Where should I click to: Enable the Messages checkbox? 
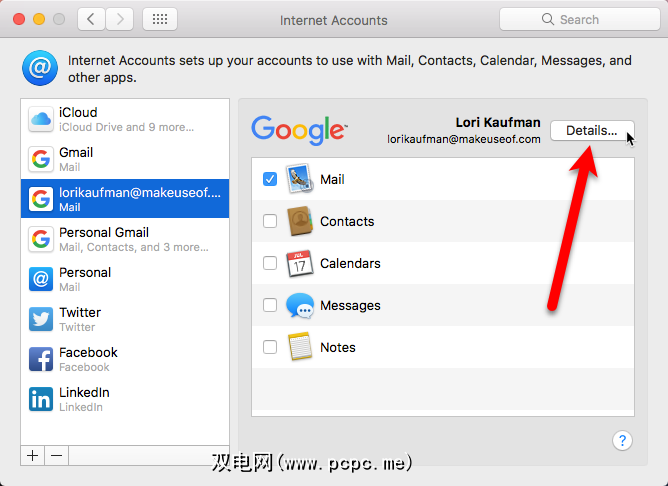tap(270, 305)
